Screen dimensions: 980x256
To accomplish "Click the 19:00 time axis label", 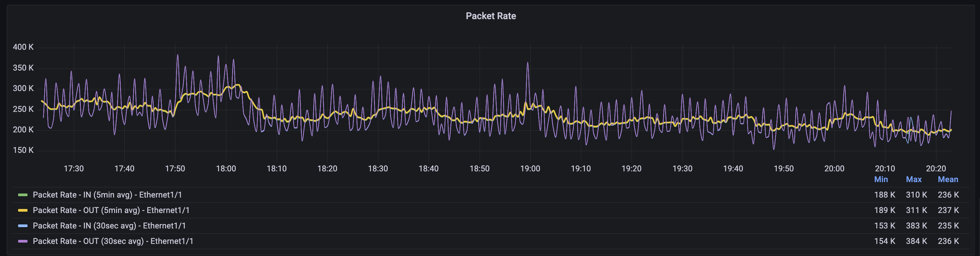I will [530, 169].
